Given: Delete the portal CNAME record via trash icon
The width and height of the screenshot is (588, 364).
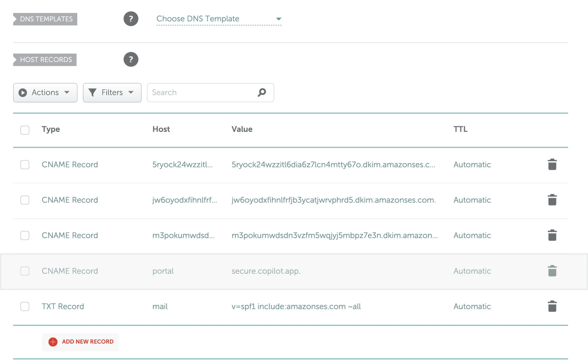Looking at the screenshot, I should 552,270.
